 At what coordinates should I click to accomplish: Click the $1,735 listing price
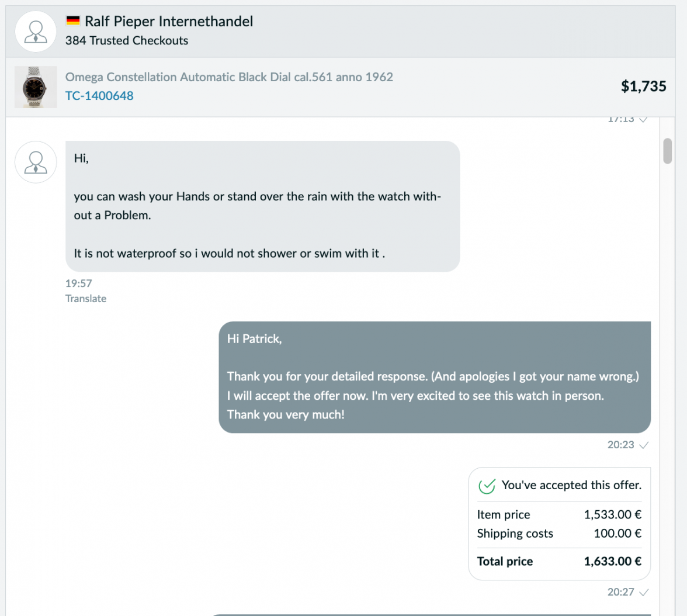coord(643,86)
